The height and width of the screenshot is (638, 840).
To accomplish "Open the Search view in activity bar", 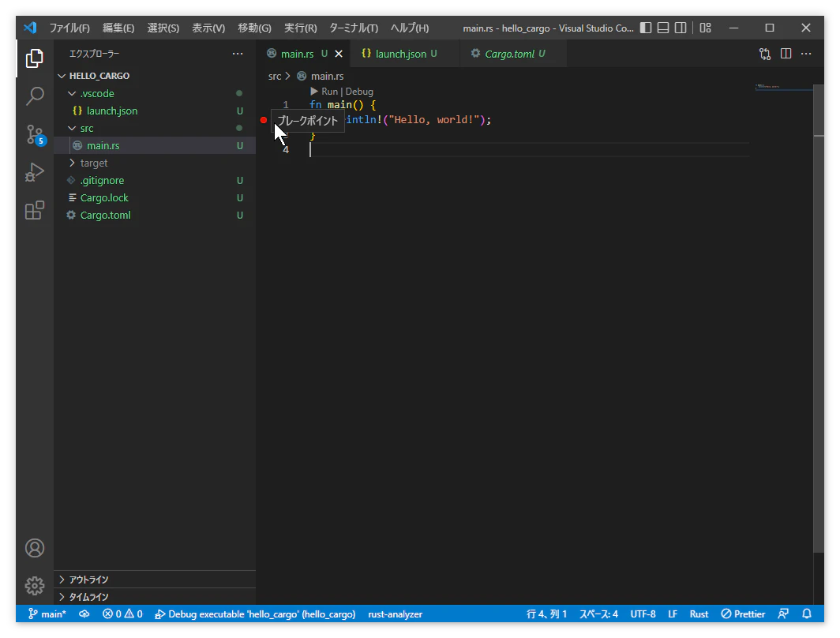I will point(34,96).
